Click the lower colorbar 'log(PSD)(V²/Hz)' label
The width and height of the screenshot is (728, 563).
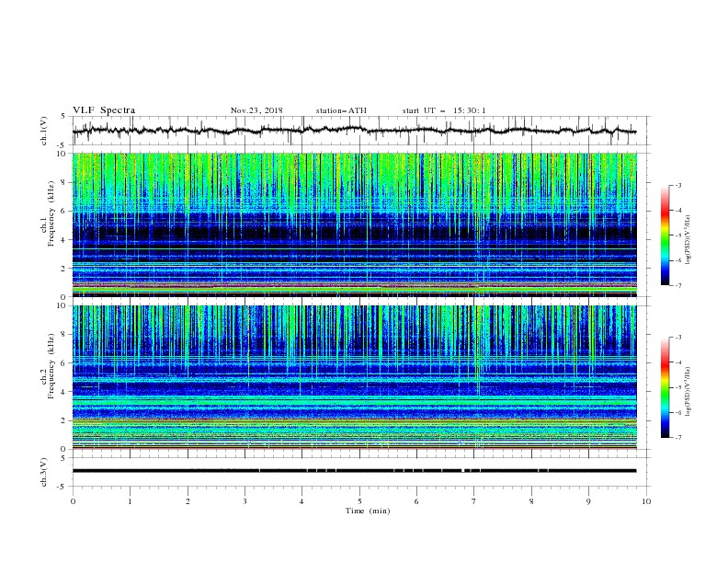click(688, 392)
